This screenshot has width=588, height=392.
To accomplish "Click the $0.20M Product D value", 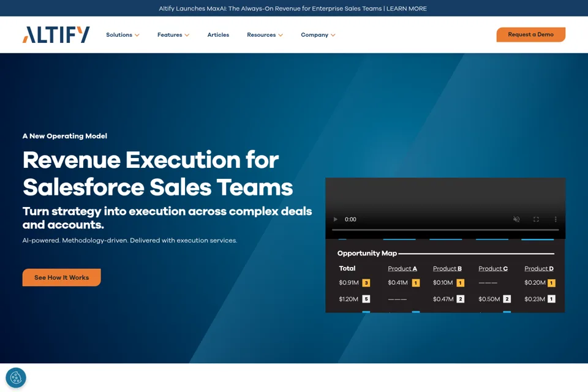I will click(535, 282).
